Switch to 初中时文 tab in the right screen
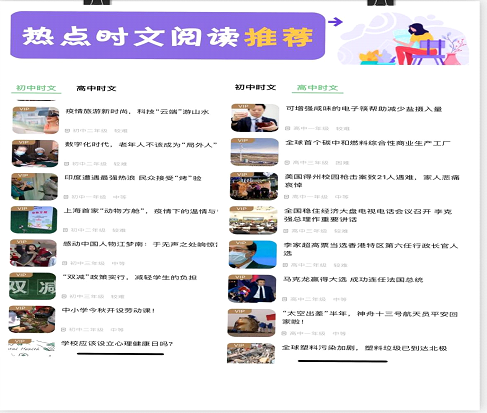The width and height of the screenshot is (487, 413). [x=255, y=87]
